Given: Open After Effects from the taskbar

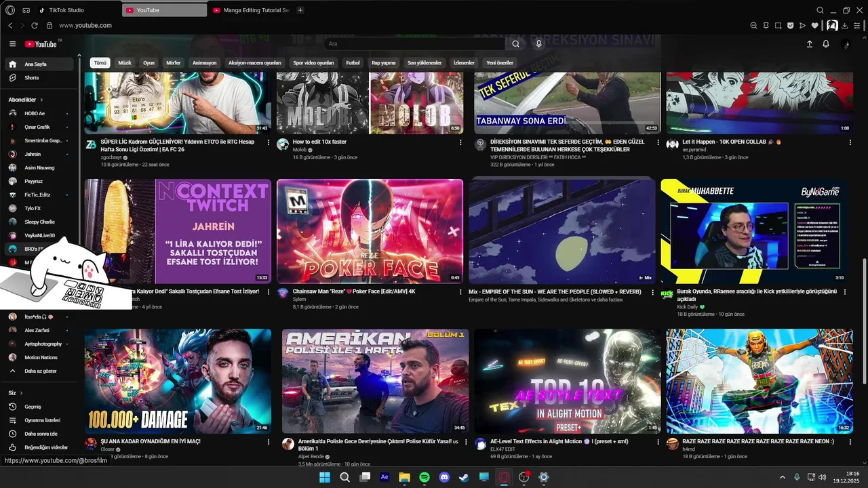Looking at the screenshot, I should pyautogui.click(x=384, y=477).
